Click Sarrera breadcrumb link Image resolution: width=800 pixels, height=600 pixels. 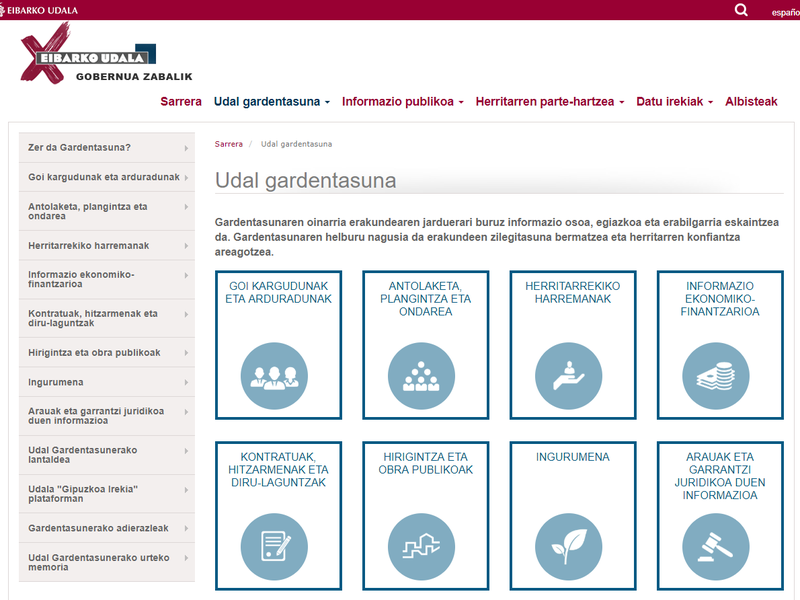pos(229,144)
